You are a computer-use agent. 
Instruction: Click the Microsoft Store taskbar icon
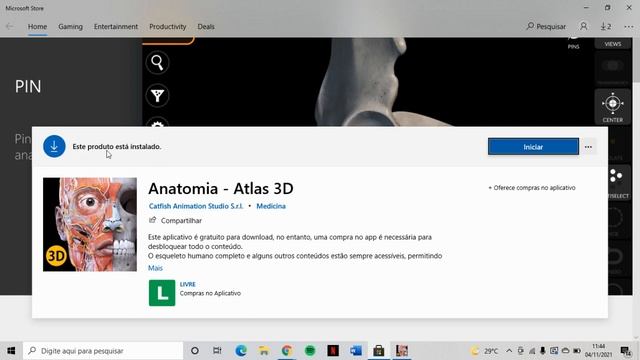pos(379,351)
